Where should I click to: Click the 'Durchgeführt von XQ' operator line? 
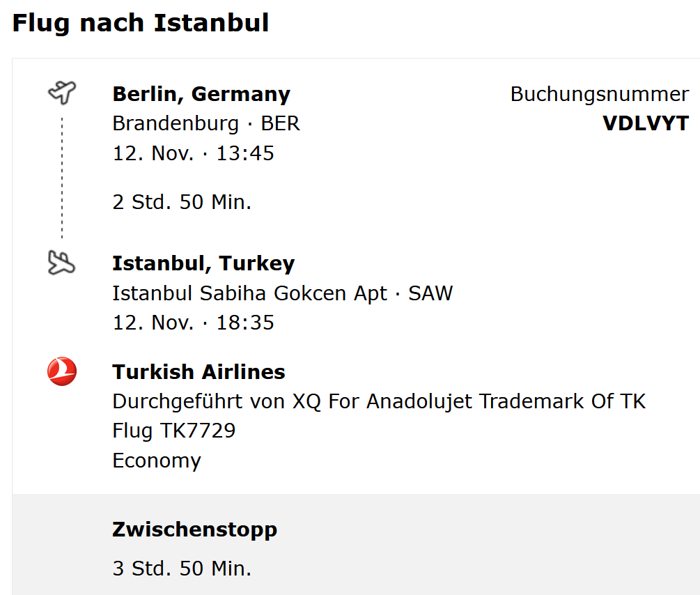click(379, 401)
